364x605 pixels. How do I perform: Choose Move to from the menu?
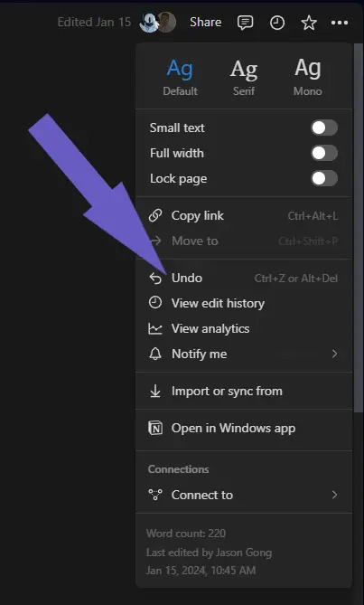click(x=244, y=241)
